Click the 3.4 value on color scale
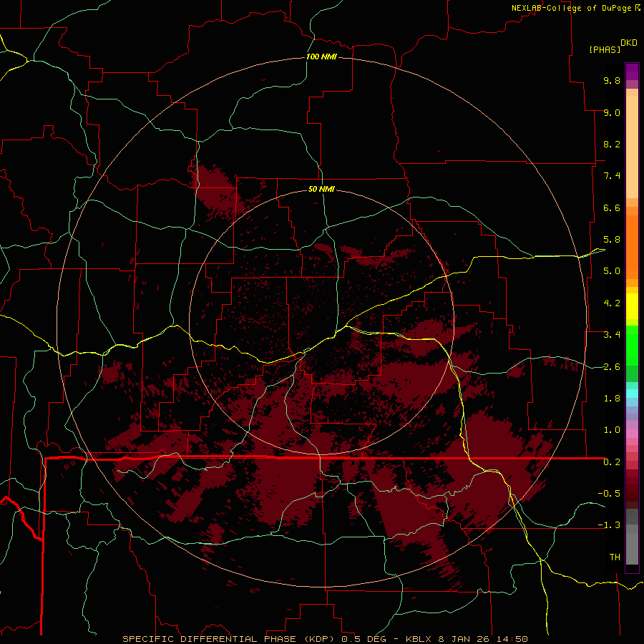Image resolution: width=644 pixels, height=644 pixels. [x=612, y=335]
